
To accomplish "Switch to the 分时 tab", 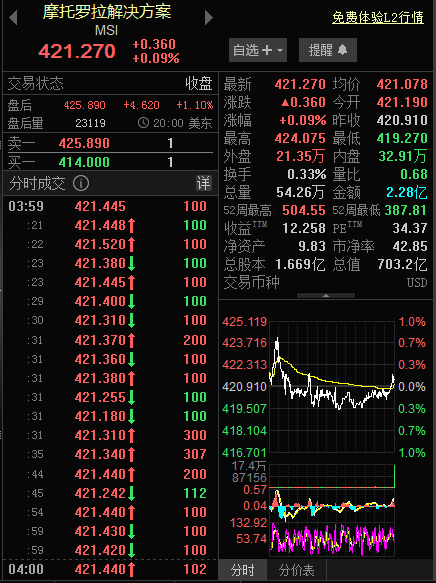I will (x=242, y=570).
